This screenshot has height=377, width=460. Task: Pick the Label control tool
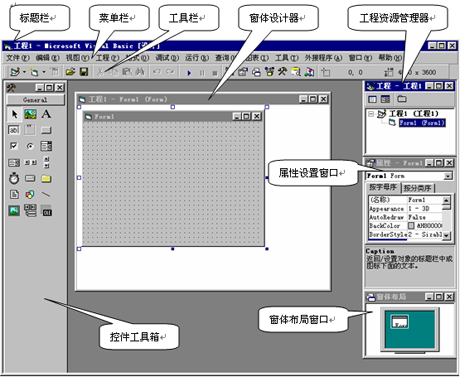tap(46, 114)
